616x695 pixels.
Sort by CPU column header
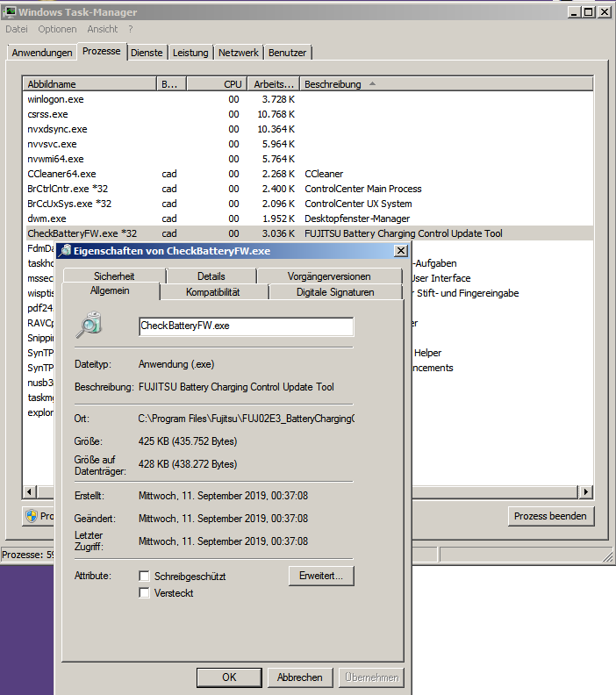tap(217, 83)
